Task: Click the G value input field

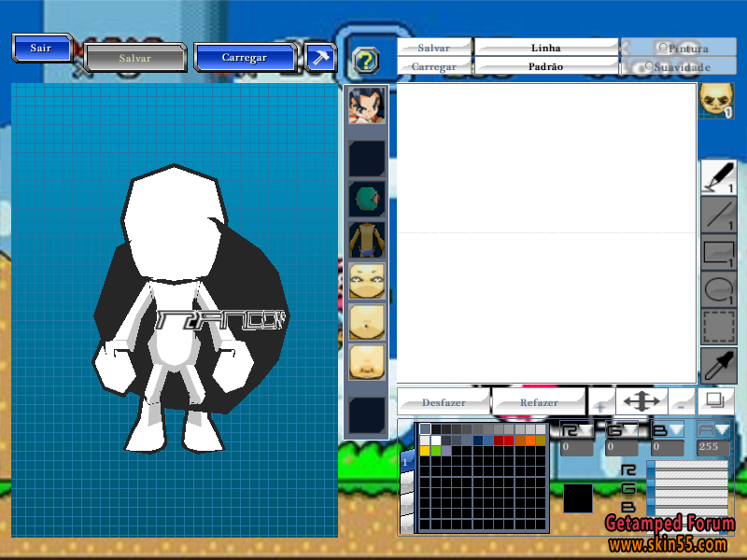Action: point(622,447)
